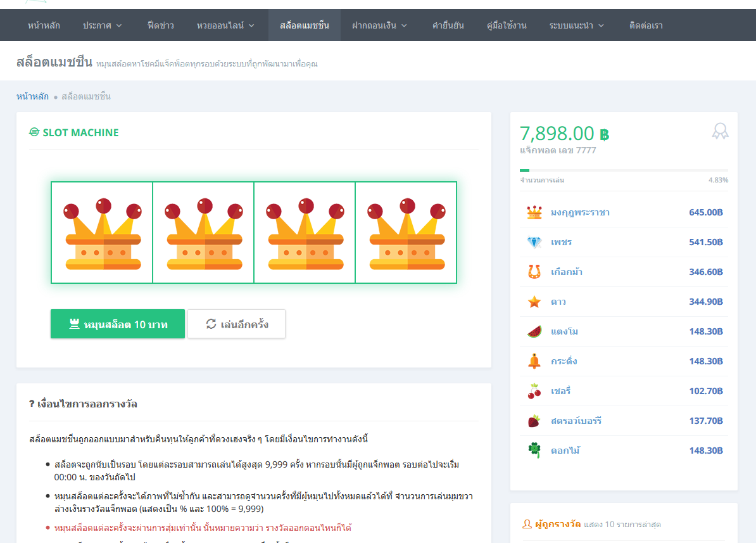
Task: Click the horseshoe icon beside เกือกม้า
Action: 534,272
